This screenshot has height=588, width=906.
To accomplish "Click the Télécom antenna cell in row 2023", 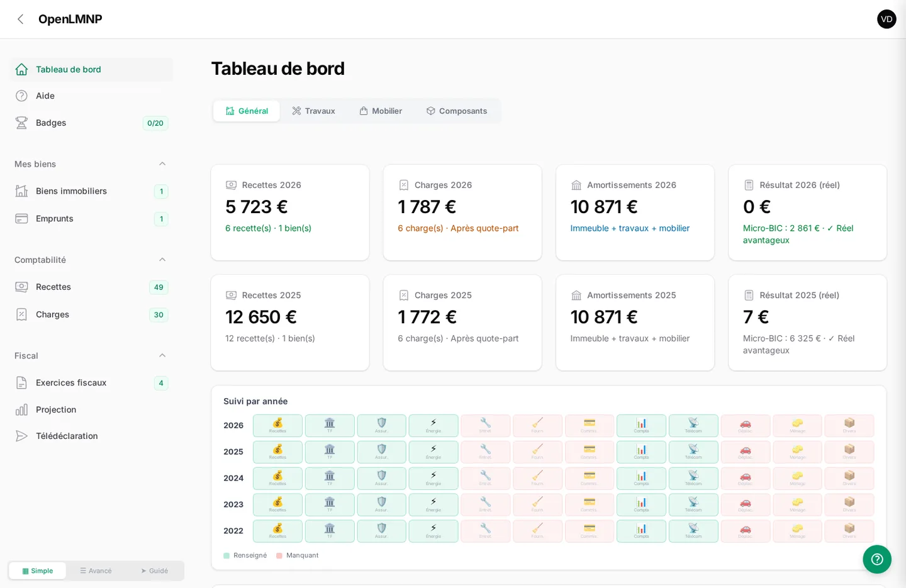I will pos(693,505).
